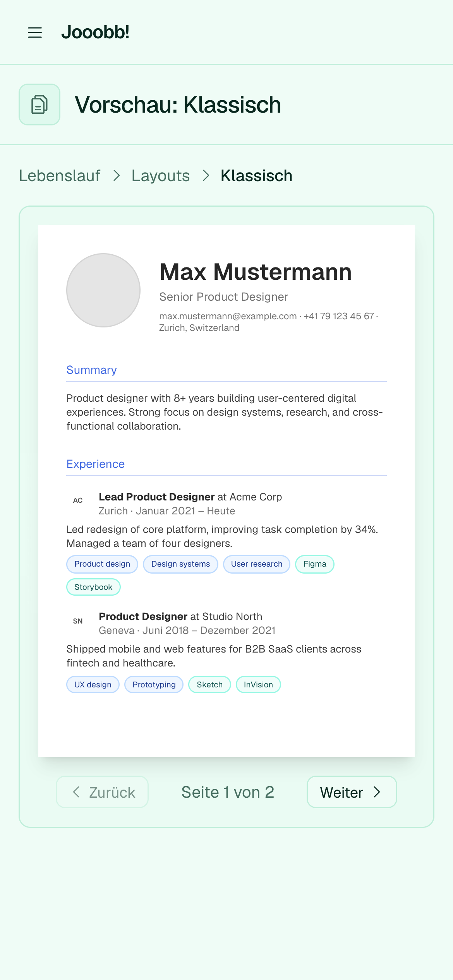Go to next page with Weiter
The image size is (453, 980).
tap(352, 792)
